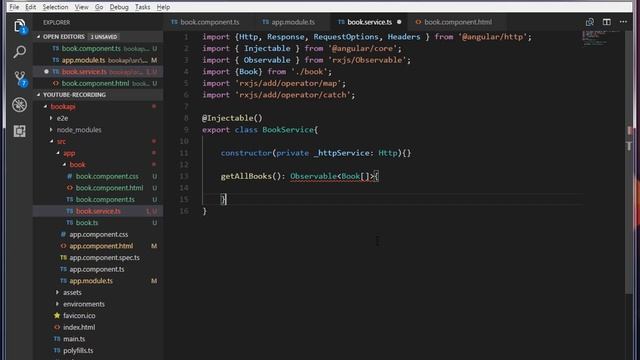Open the View menu

(81, 7)
